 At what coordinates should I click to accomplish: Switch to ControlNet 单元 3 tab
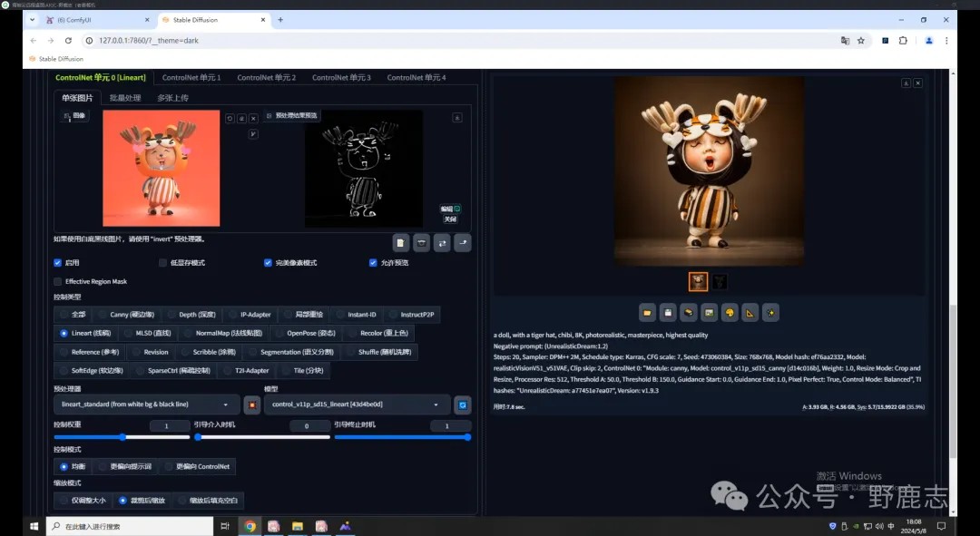pyautogui.click(x=341, y=77)
